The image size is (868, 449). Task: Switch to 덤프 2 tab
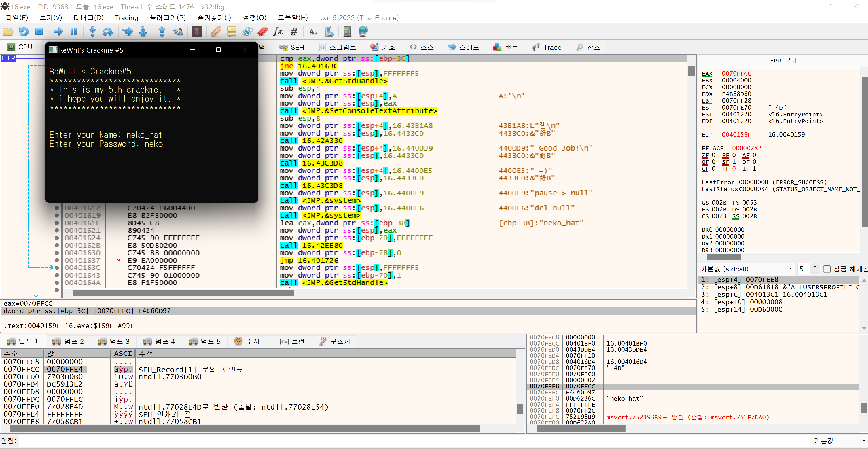point(68,341)
